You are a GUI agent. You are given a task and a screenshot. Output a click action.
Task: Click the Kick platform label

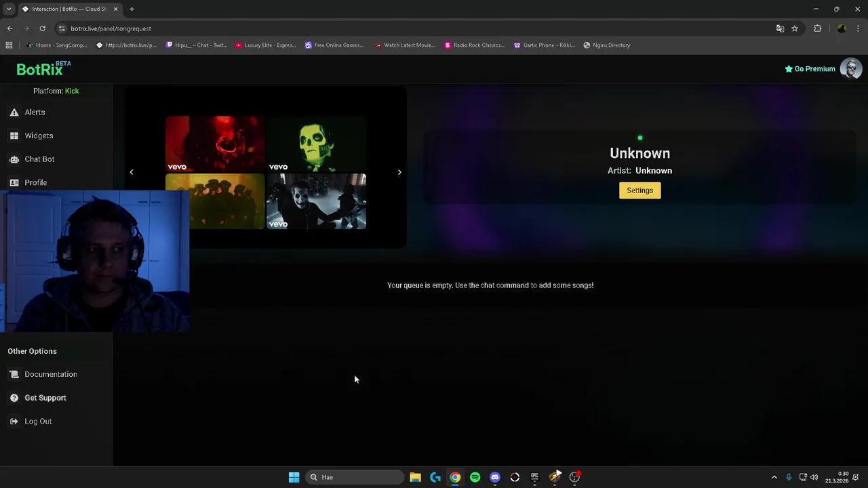coord(72,91)
